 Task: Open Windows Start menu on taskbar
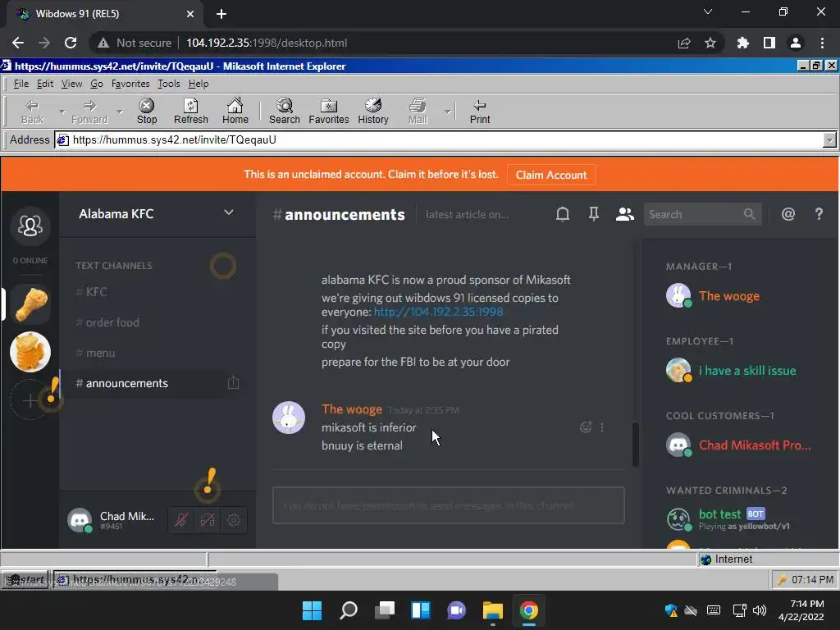(x=312, y=610)
